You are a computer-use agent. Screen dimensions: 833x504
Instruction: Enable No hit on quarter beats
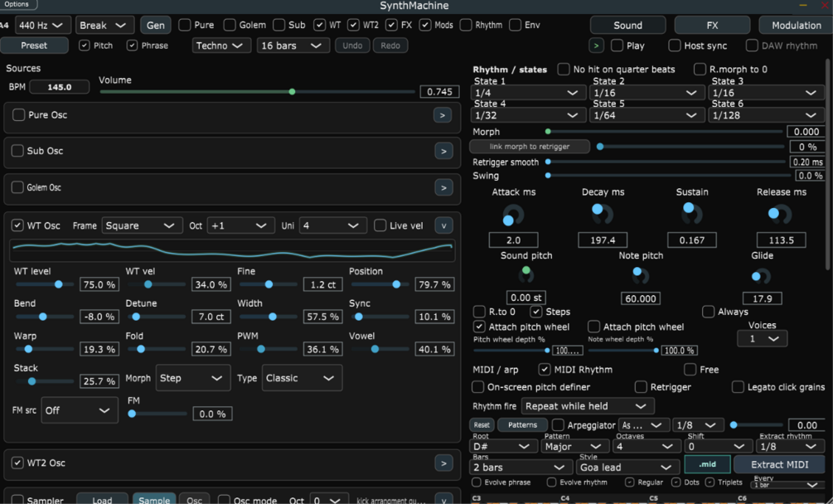pyautogui.click(x=564, y=69)
